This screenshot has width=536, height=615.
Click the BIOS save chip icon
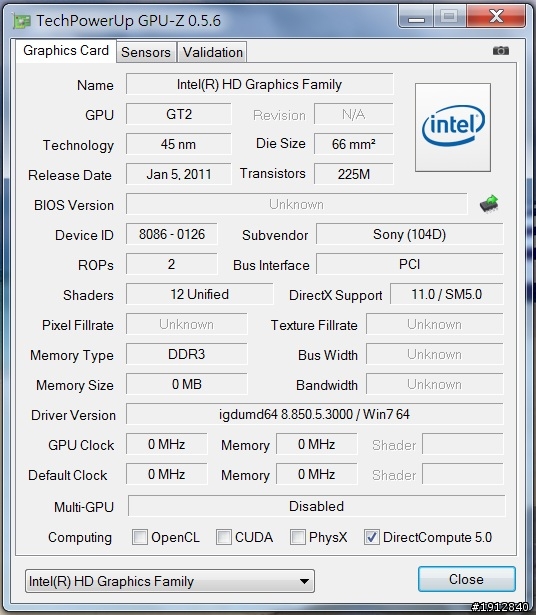click(489, 204)
